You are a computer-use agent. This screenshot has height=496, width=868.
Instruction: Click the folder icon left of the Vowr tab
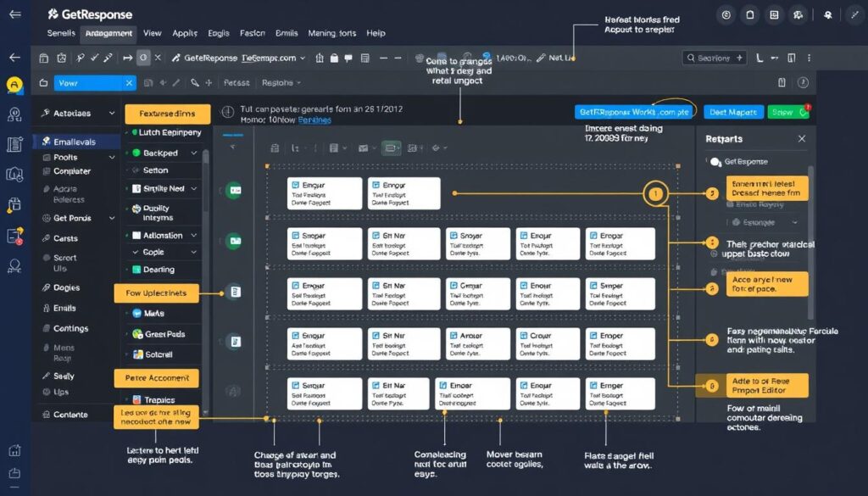(43, 83)
